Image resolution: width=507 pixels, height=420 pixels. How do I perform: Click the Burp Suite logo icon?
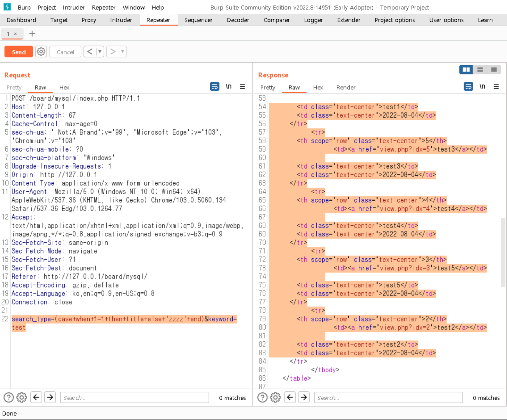click(7, 7)
